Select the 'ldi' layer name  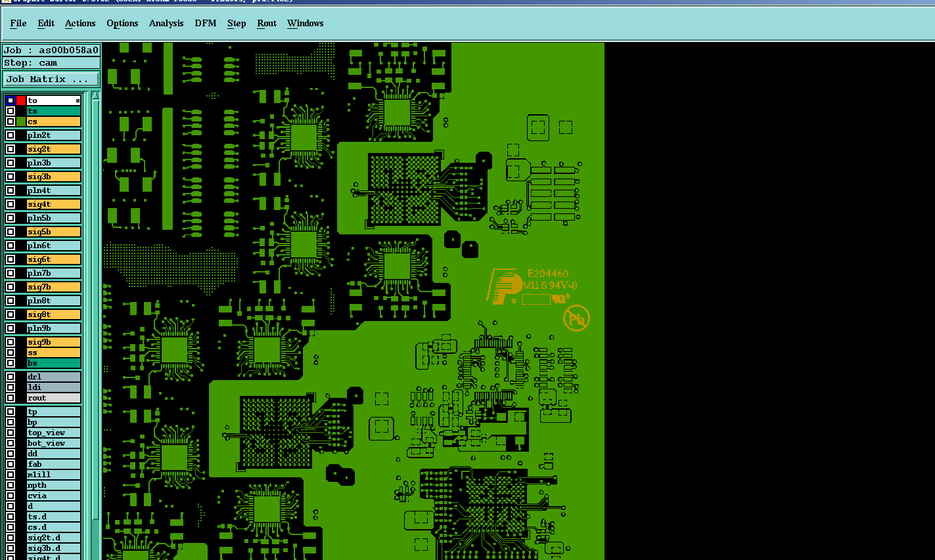click(53, 387)
